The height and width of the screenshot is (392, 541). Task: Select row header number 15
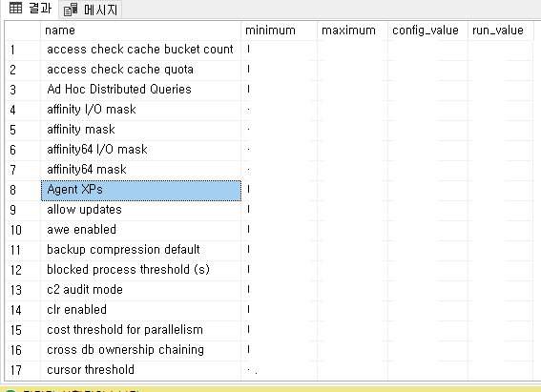click(x=23, y=330)
